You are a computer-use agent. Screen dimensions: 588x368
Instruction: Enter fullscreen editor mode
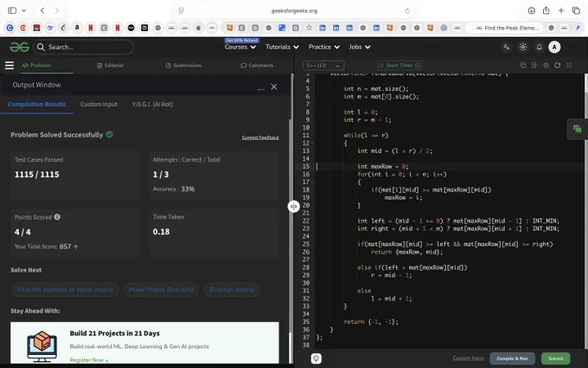(x=569, y=65)
